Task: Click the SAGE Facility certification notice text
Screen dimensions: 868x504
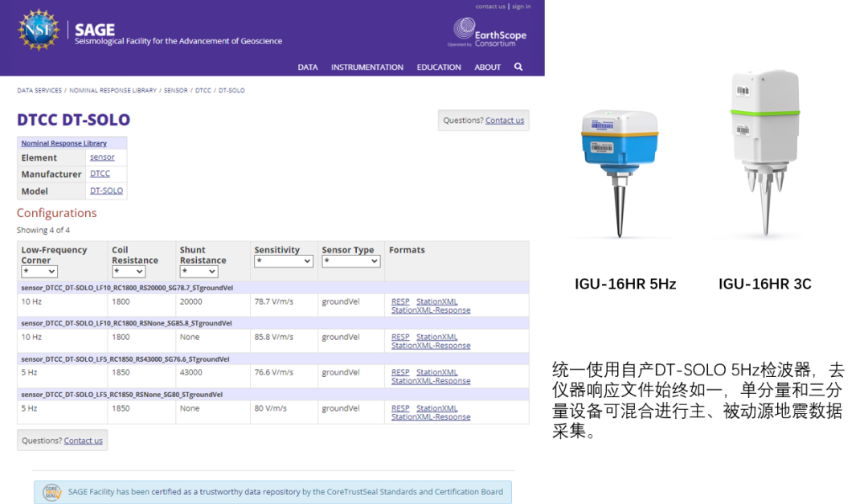Action: (x=285, y=492)
